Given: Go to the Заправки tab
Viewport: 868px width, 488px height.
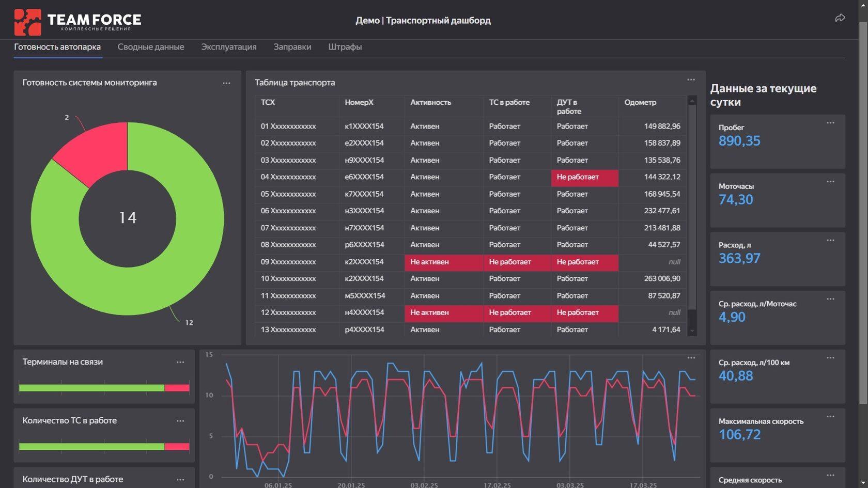Looking at the screenshot, I should point(292,47).
